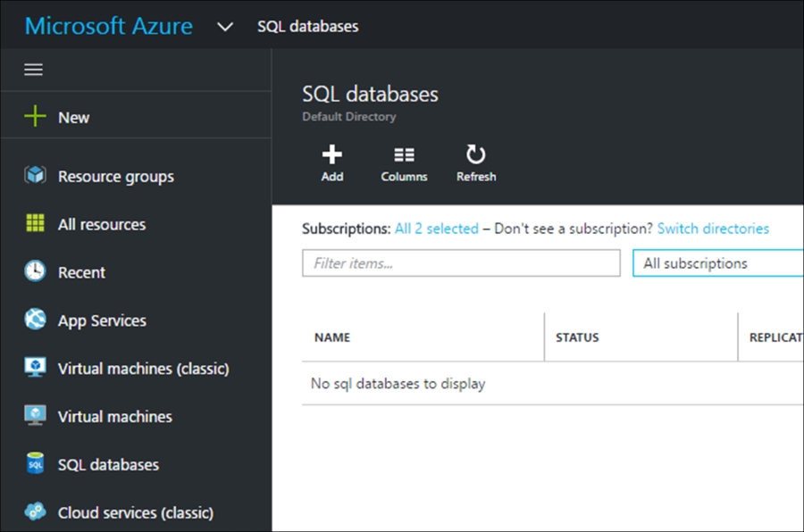Open Virtual machines label in the sidebar

(x=115, y=417)
